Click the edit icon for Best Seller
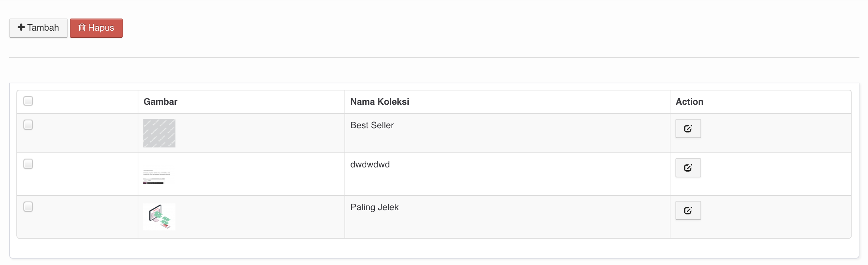This screenshot has width=868, height=265. point(688,129)
